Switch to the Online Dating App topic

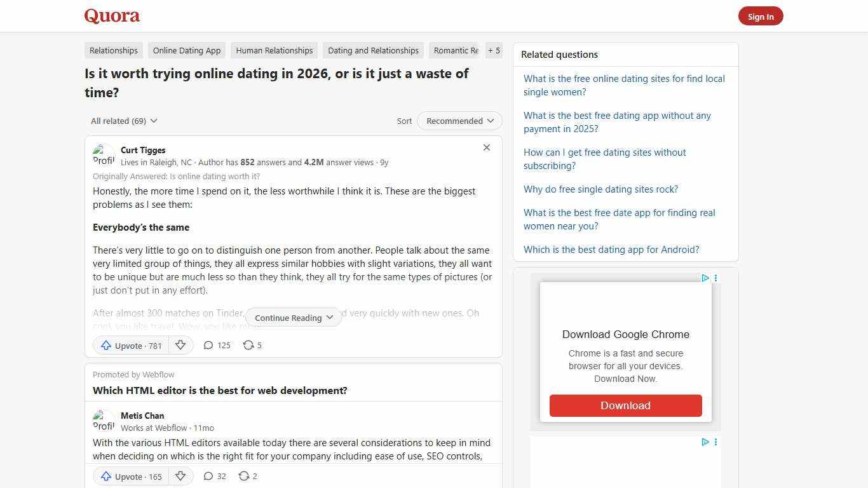186,50
